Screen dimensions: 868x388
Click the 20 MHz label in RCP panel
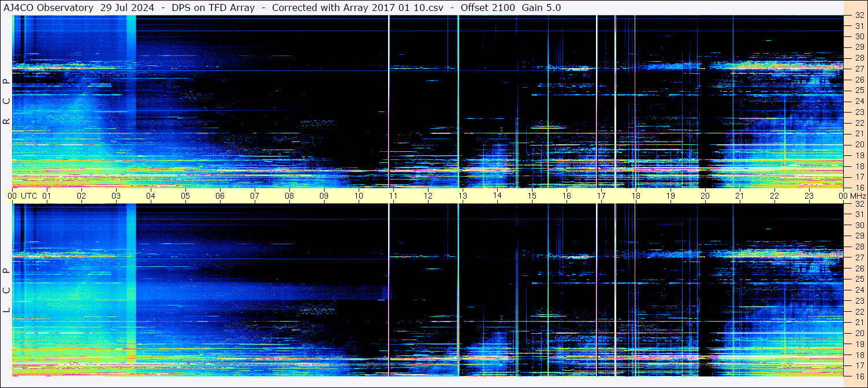coord(859,144)
